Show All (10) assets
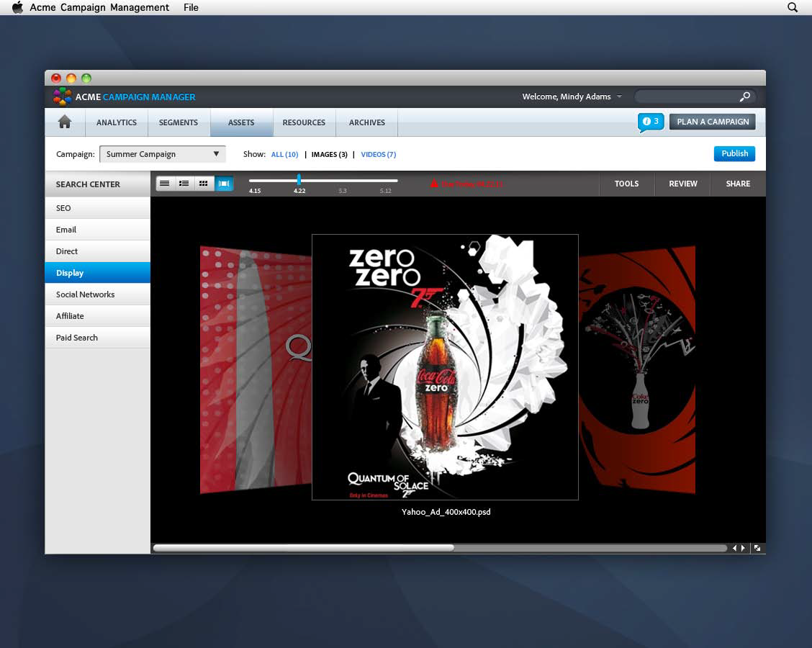This screenshot has height=648, width=812. click(x=285, y=154)
